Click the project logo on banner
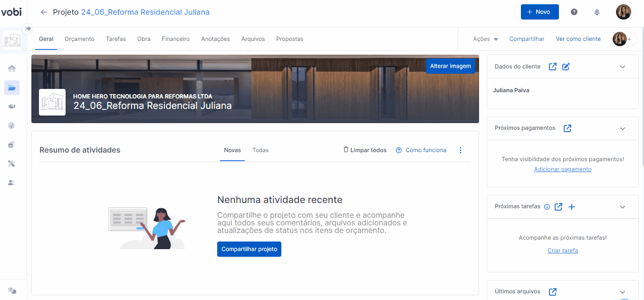 (x=52, y=102)
